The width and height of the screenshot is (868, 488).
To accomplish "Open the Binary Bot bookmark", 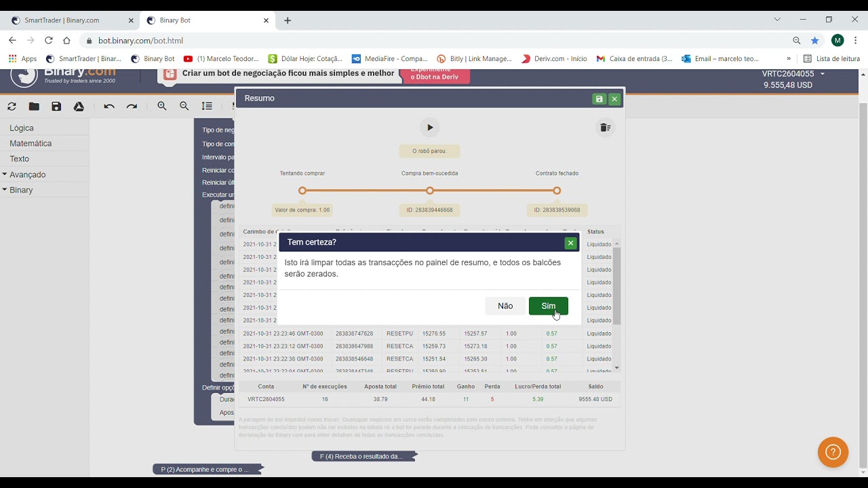I will pos(153,59).
